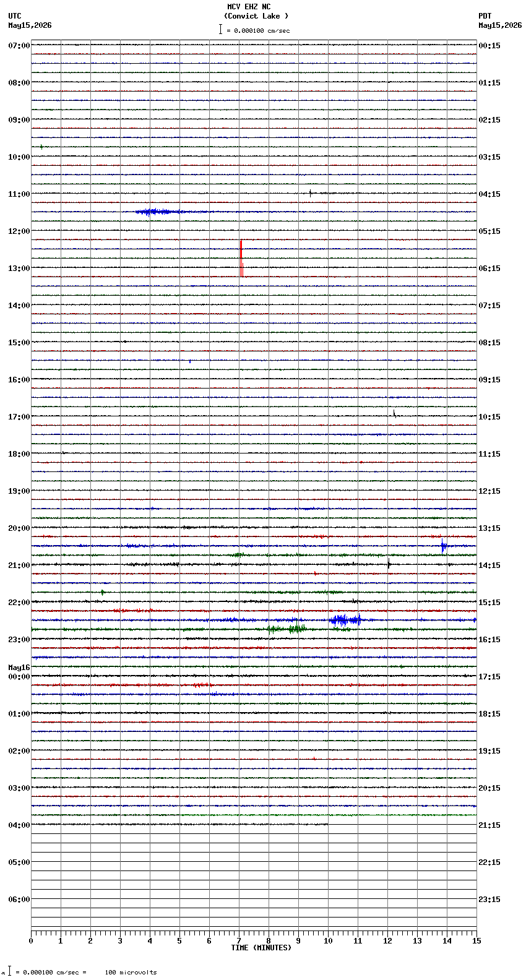
Task: Select the '20:00' UTC row label
Action: [19, 528]
